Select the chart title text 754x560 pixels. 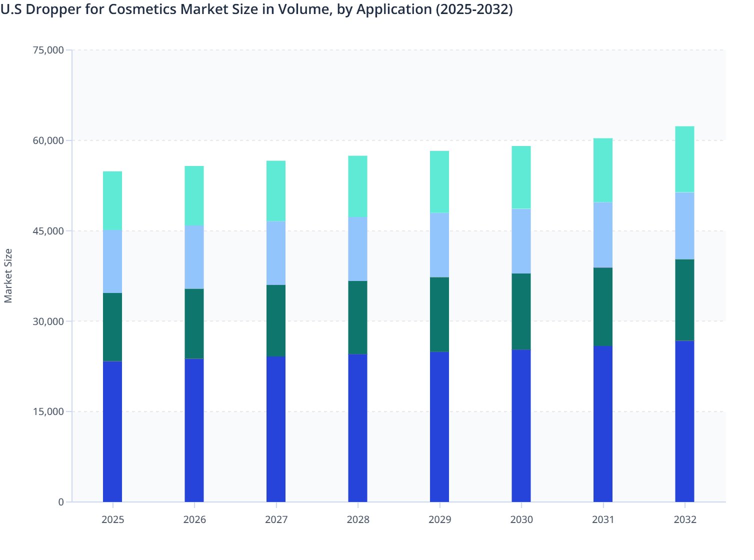pyautogui.click(x=256, y=9)
